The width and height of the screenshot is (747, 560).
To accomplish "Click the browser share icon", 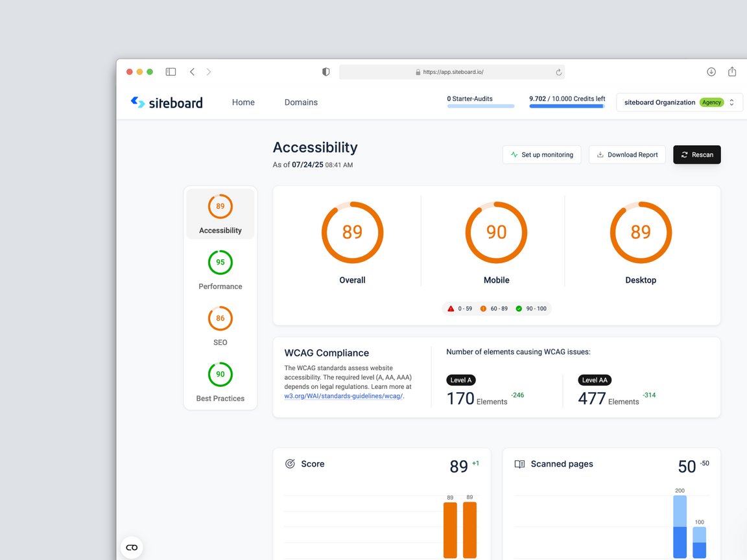I will click(x=732, y=72).
